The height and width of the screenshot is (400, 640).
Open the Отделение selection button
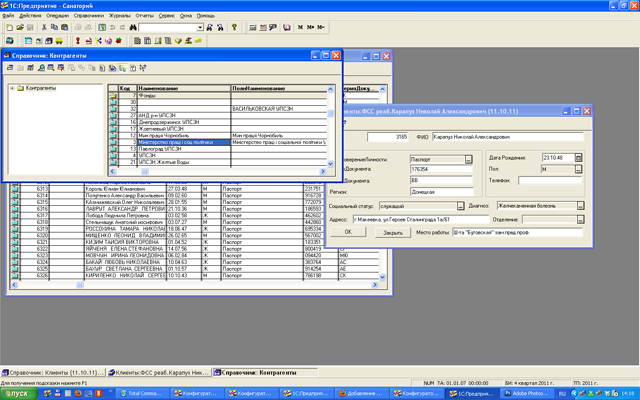coord(580,220)
